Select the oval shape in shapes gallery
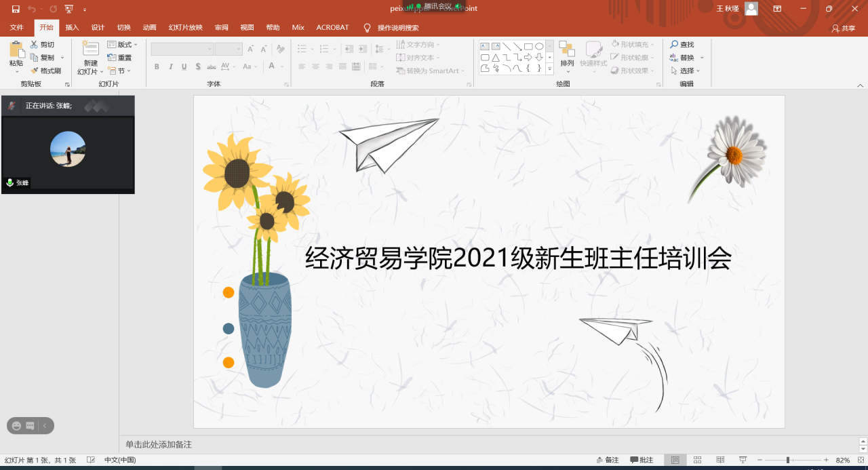The width and height of the screenshot is (868, 470). [539, 47]
